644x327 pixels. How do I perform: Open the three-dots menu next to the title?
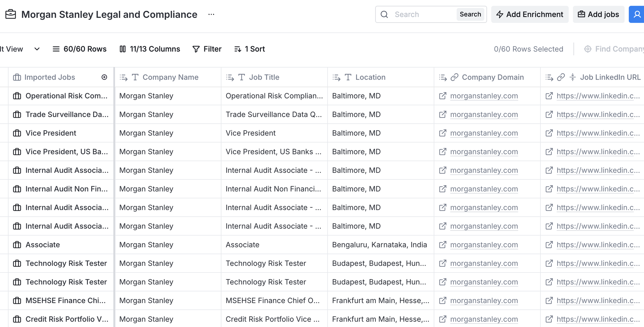(x=211, y=14)
